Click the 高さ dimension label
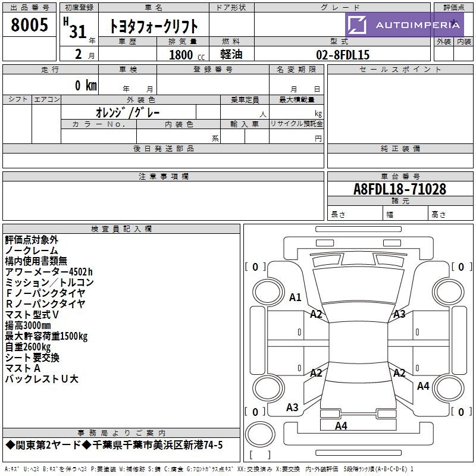The width and height of the screenshot is (476, 476). (439, 215)
